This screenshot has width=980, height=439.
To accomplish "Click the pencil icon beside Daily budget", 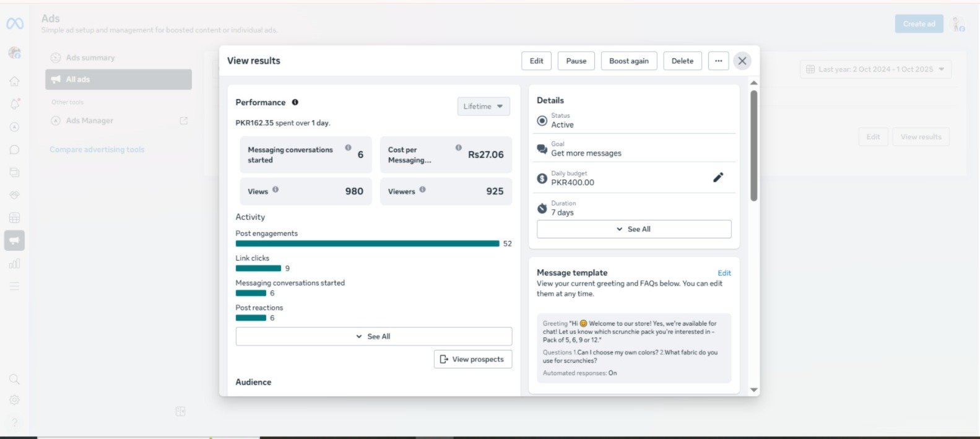I will [718, 178].
